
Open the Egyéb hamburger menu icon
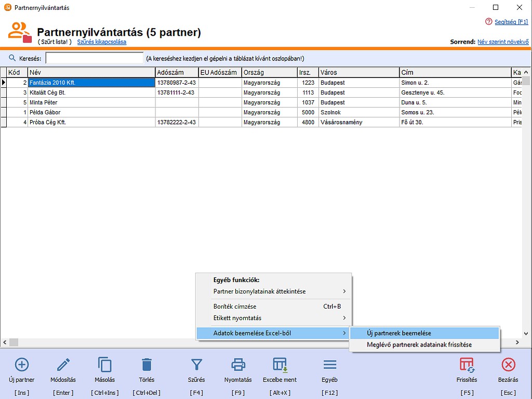(x=329, y=364)
